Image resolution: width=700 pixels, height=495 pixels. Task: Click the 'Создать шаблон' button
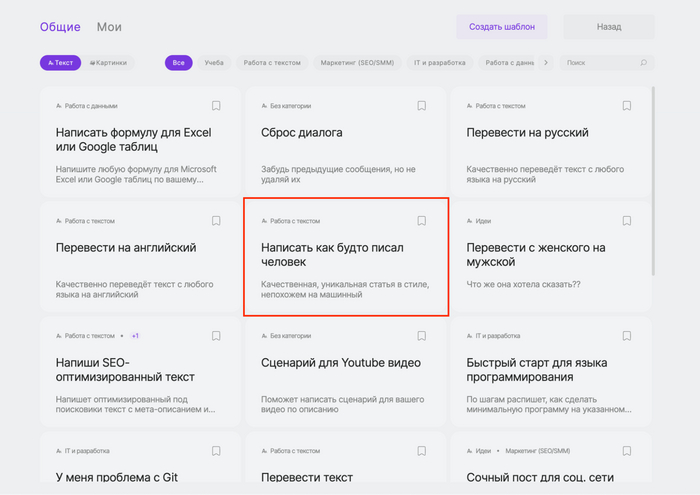(x=501, y=27)
